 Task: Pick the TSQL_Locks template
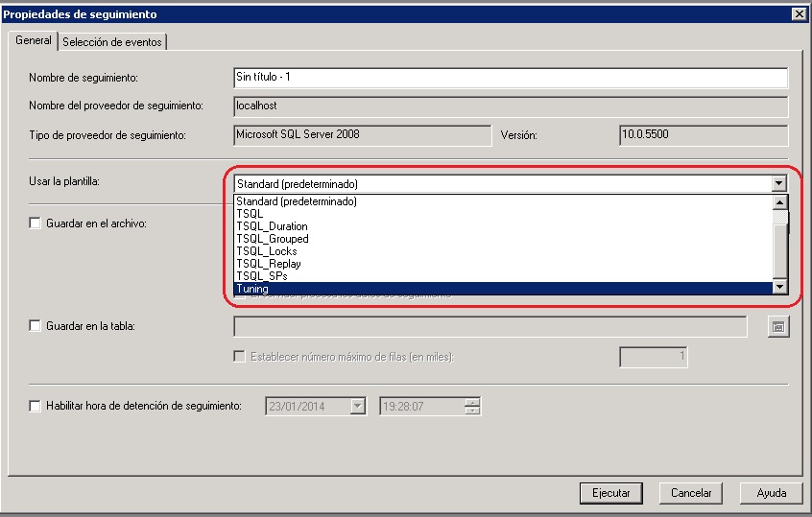click(x=503, y=251)
